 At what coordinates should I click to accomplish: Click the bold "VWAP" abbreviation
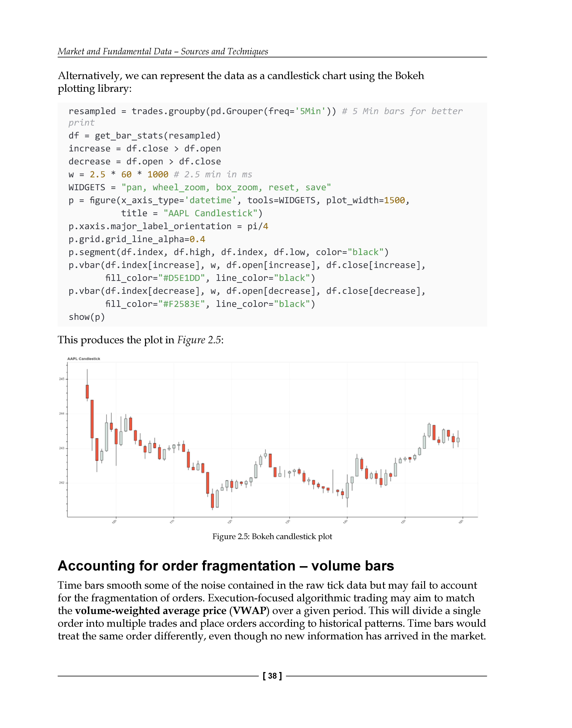tap(251, 611)
